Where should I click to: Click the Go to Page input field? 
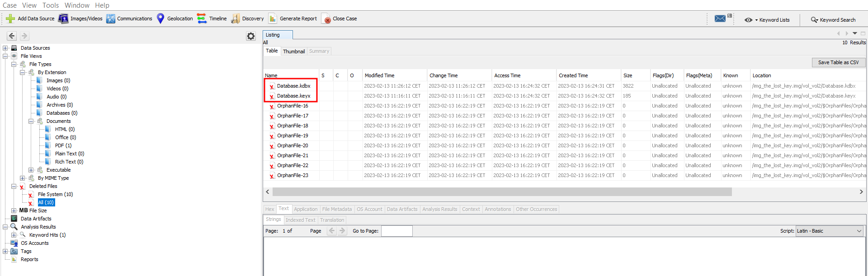[396, 231]
